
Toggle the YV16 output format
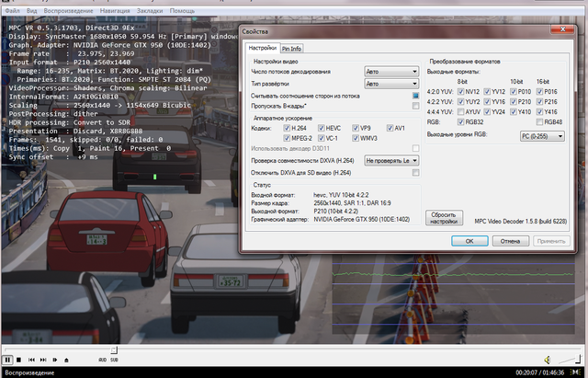(x=487, y=102)
